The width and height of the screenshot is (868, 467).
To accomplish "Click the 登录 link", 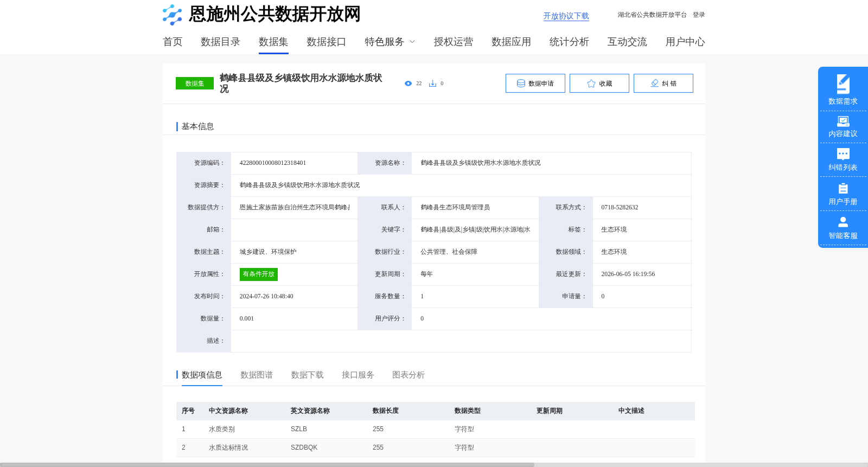I will (699, 15).
